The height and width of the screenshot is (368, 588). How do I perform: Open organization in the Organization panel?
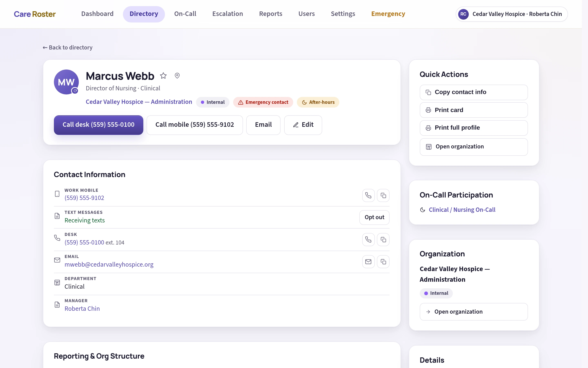click(x=473, y=312)
